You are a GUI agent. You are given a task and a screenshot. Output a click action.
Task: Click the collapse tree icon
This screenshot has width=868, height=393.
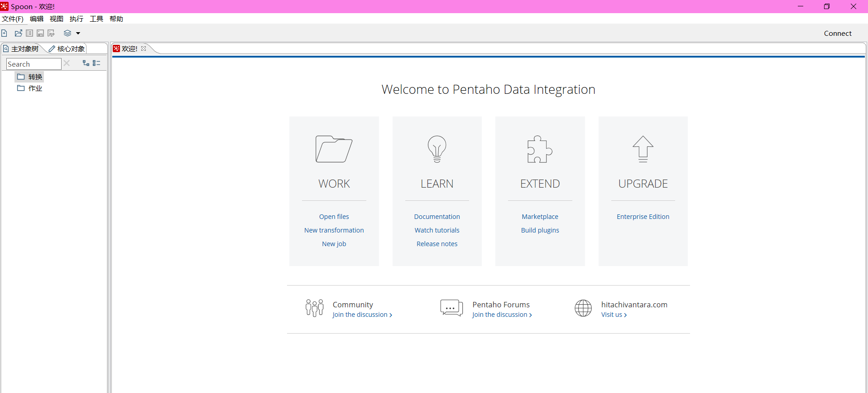click(x=96, y=63)
